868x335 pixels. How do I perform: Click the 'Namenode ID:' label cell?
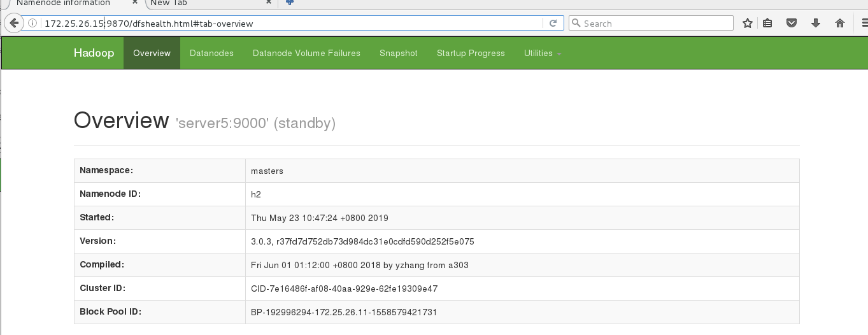click(160, 194)
